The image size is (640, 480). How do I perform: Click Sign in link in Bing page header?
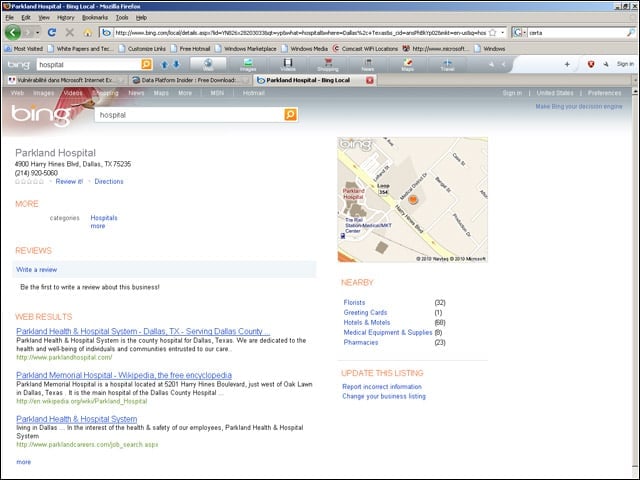pos(512,93)
